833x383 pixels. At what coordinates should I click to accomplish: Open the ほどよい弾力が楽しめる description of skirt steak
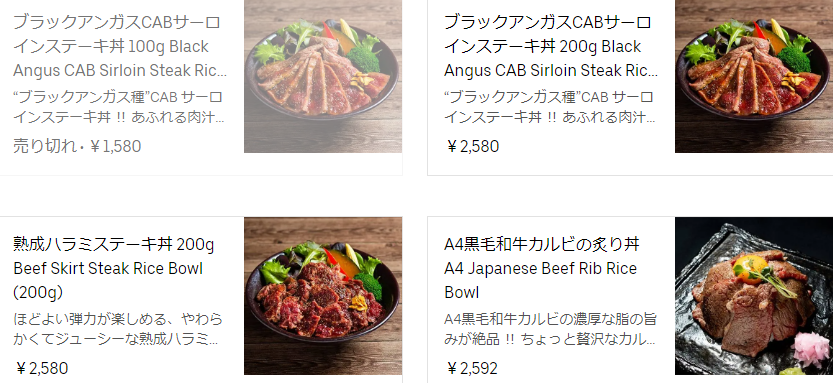click(x=118, y=329)
